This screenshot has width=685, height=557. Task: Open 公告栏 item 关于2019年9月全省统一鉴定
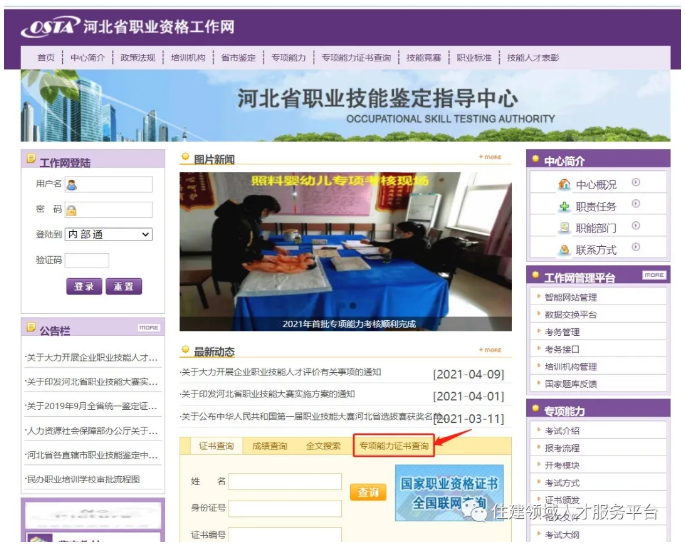point(91,406)
